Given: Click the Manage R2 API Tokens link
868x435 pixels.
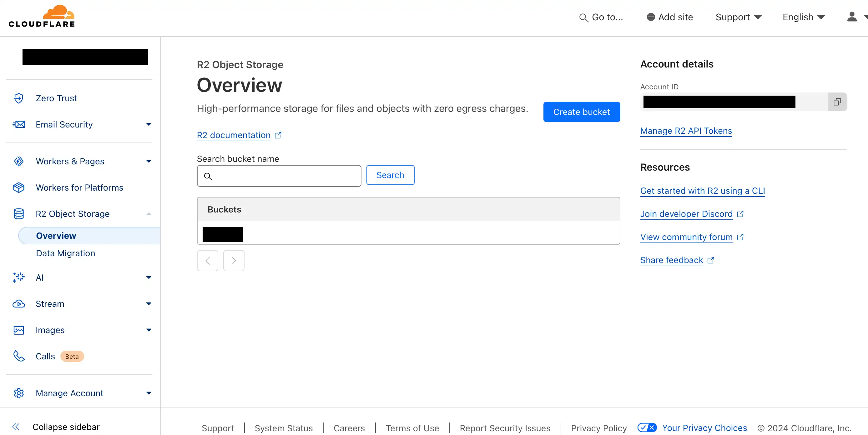Looking at the screenshot, I should (x=686, y=130).
